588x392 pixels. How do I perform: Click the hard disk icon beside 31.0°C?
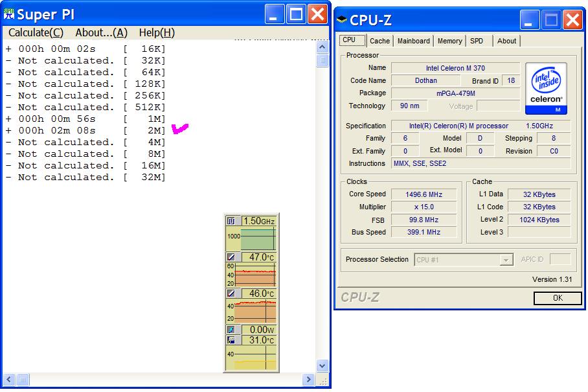click(x=231, y=340)
